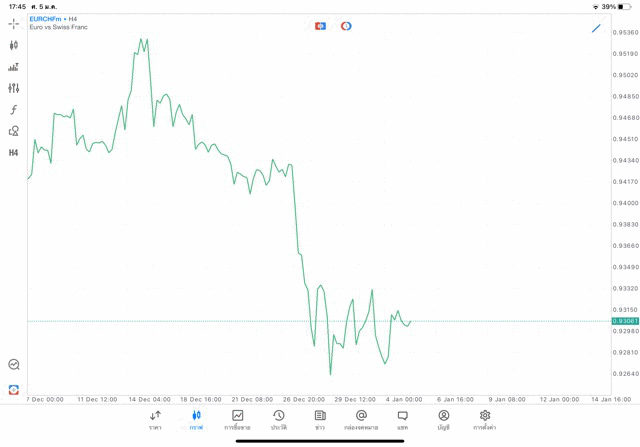Tap the circular red-blue icon above chart
This screenshot has height=447, width=640.
(346, 26)
